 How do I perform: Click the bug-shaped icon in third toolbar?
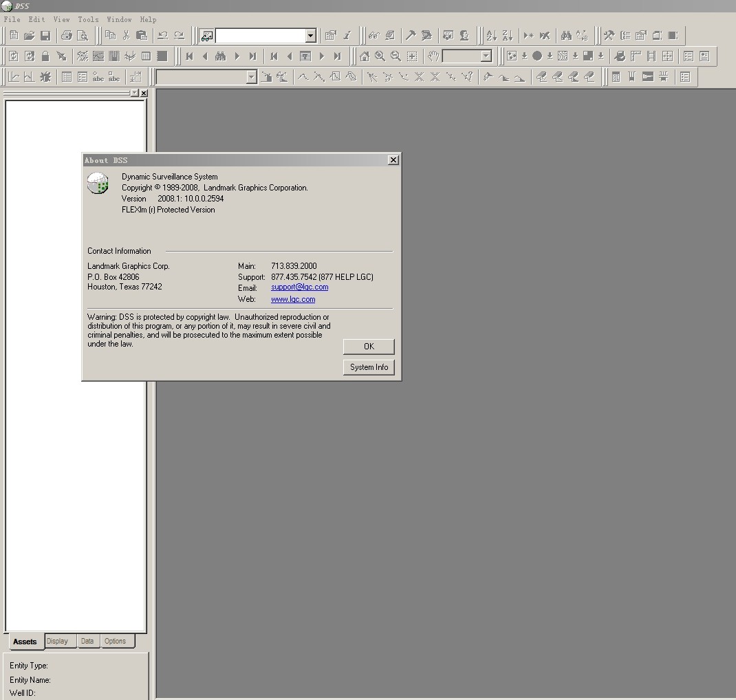point(45,77)
